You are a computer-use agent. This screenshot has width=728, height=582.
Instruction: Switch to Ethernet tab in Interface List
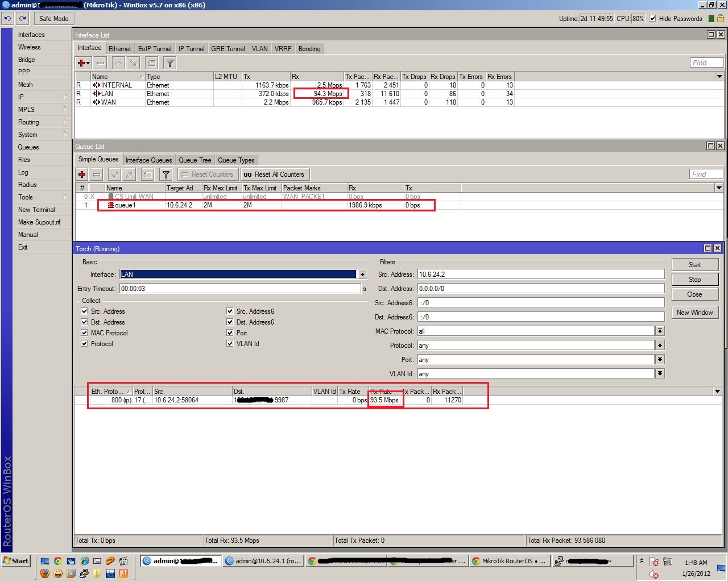click(120, 49)
